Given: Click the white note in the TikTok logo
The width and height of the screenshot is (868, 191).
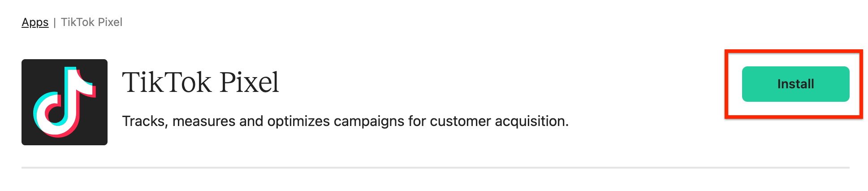Looking at the screenshot, I should (x=63, y=101).
